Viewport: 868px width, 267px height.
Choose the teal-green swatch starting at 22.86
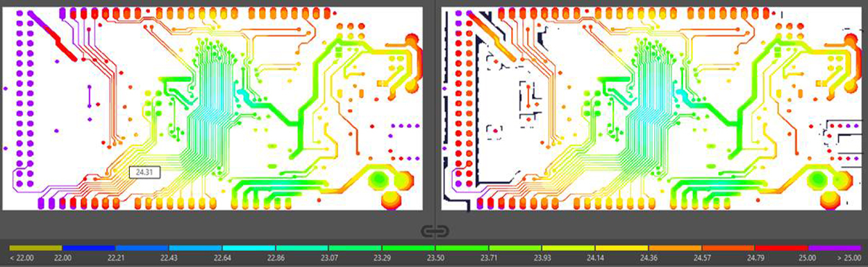302,248
